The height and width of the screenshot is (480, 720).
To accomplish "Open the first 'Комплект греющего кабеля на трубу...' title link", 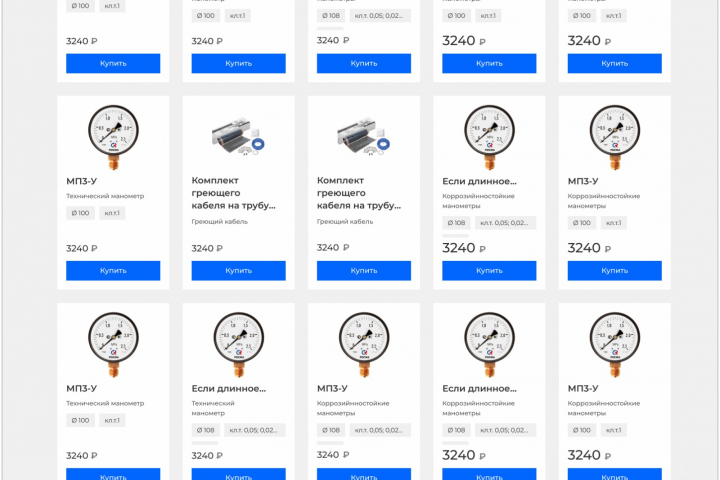I will (x=233, y=193).
